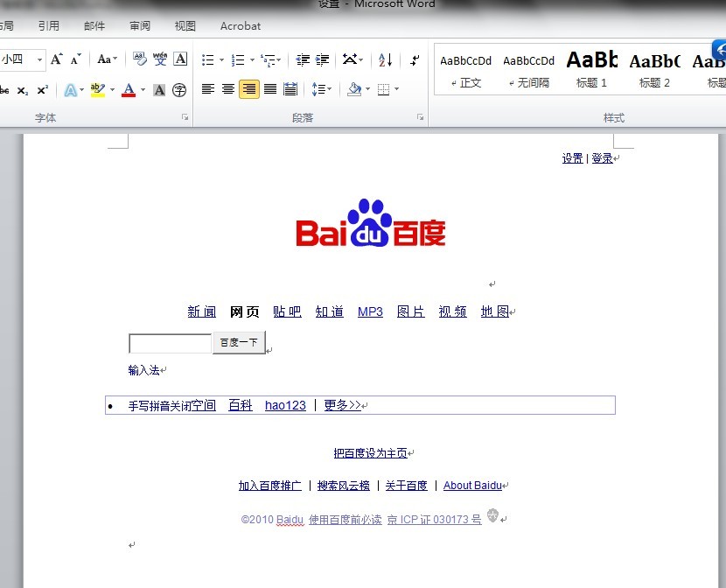Grow font size with the enlarge A icon

(x=57, y=59)
